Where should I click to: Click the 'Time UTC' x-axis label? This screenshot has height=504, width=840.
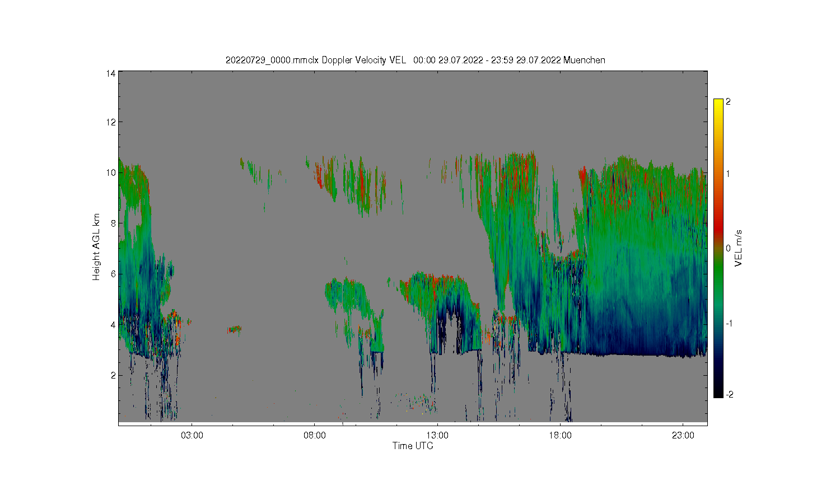(x=413, y=446)
